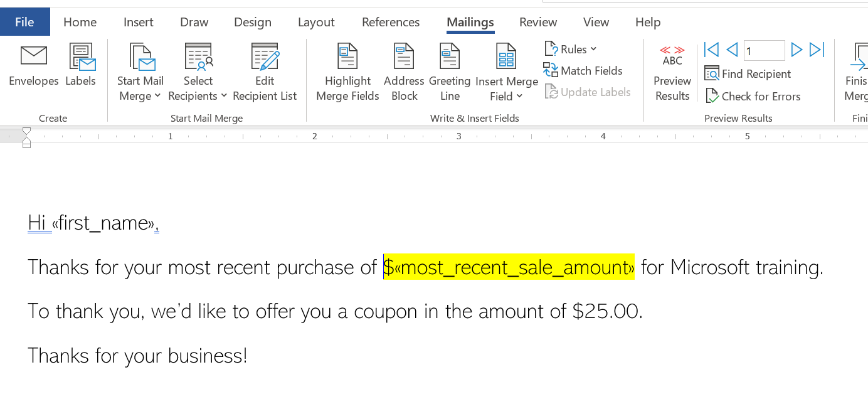Insert a Greeting Line
Viewport: 868px width, 404px height.
pos(450,56)
